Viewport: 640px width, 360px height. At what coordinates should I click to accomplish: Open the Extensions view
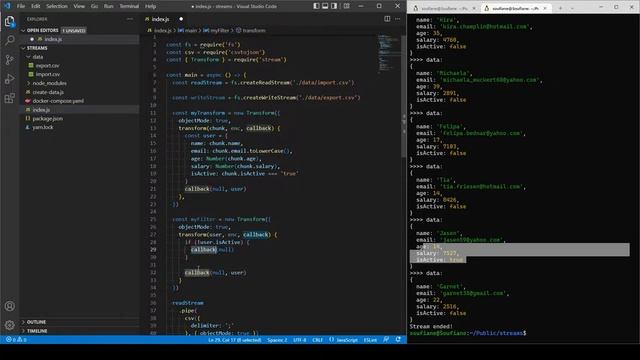(9, 98)
